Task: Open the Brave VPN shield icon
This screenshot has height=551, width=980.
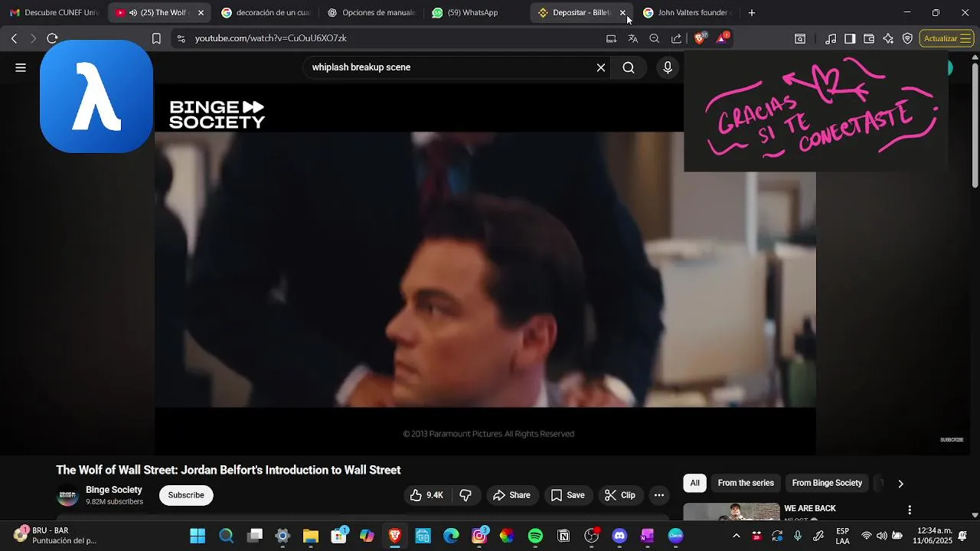Action: 907,38
